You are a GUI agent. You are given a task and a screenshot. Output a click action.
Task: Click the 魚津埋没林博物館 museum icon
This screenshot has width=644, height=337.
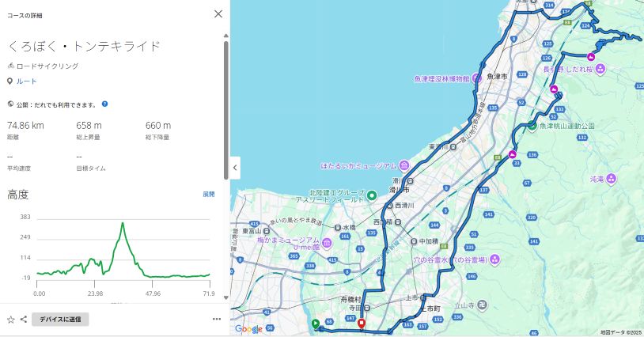(477, 78)
